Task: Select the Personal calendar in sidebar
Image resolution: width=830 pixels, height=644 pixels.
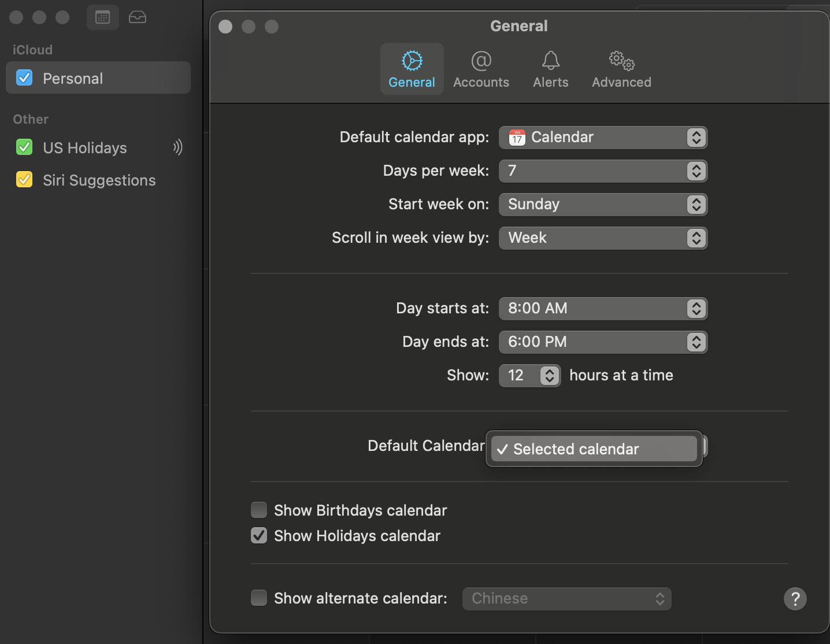Action: coord(73,78)
